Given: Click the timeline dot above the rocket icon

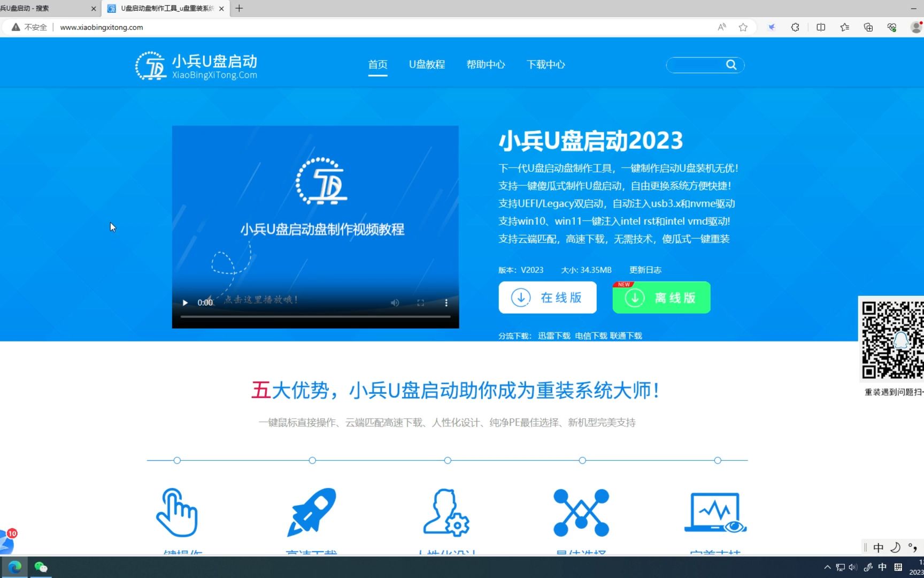Looking at the screenshot, I should [312, 460].
